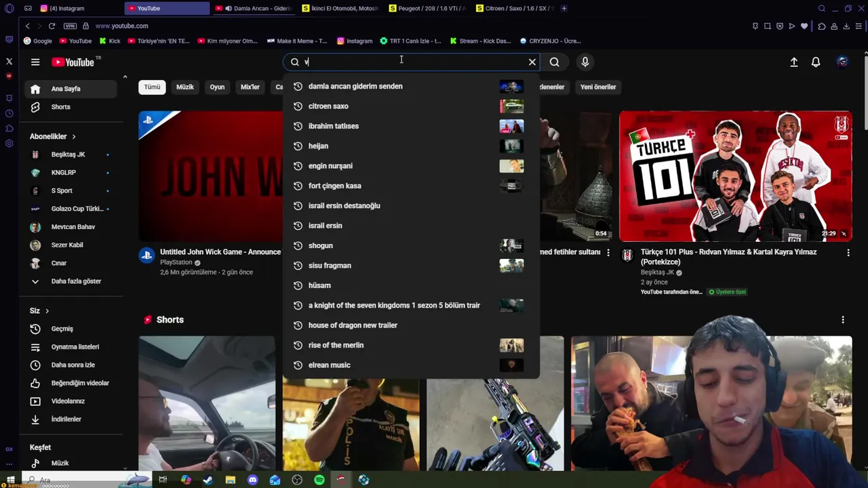The height and width of the screenshot is (488, 868).
Task: Select the Oyun filter chip
Action: point(217,87)
